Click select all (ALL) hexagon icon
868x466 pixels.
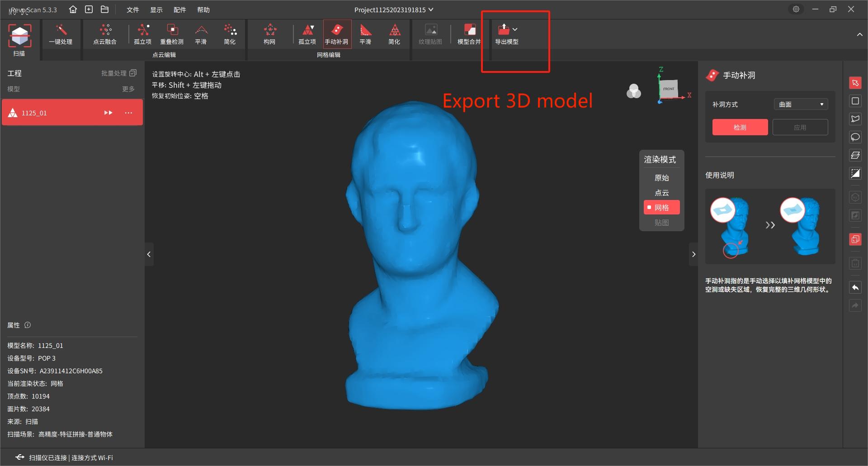tap(855, 197)
